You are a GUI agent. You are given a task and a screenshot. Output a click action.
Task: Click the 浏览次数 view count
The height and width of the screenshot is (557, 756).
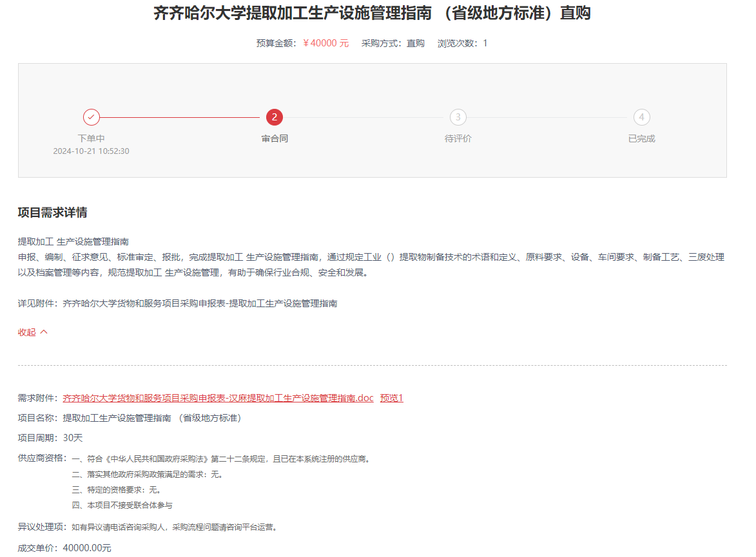click(462, 43)
